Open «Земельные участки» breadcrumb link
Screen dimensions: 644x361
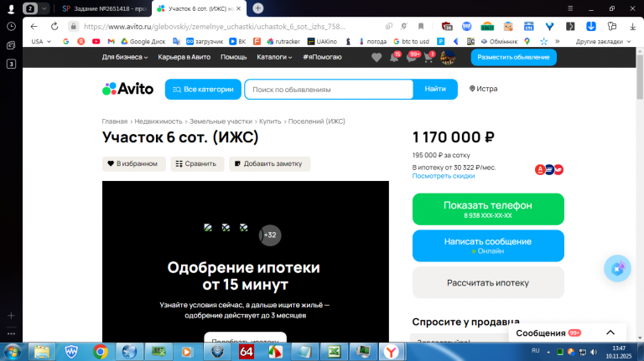pos(221,121)
